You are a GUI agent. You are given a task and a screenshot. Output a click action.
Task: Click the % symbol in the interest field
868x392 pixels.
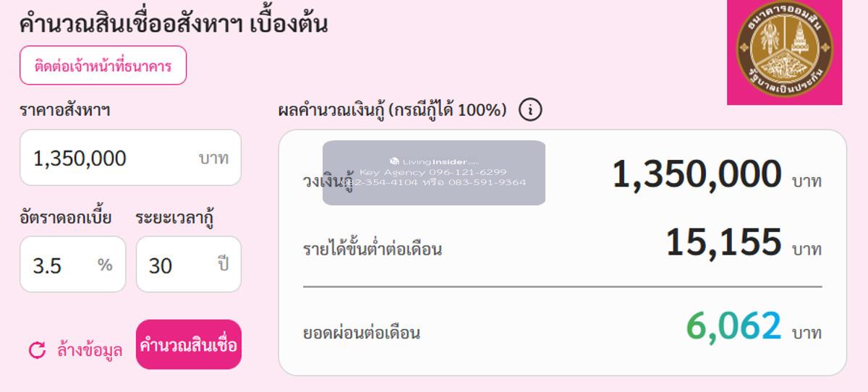click(105, 265)
